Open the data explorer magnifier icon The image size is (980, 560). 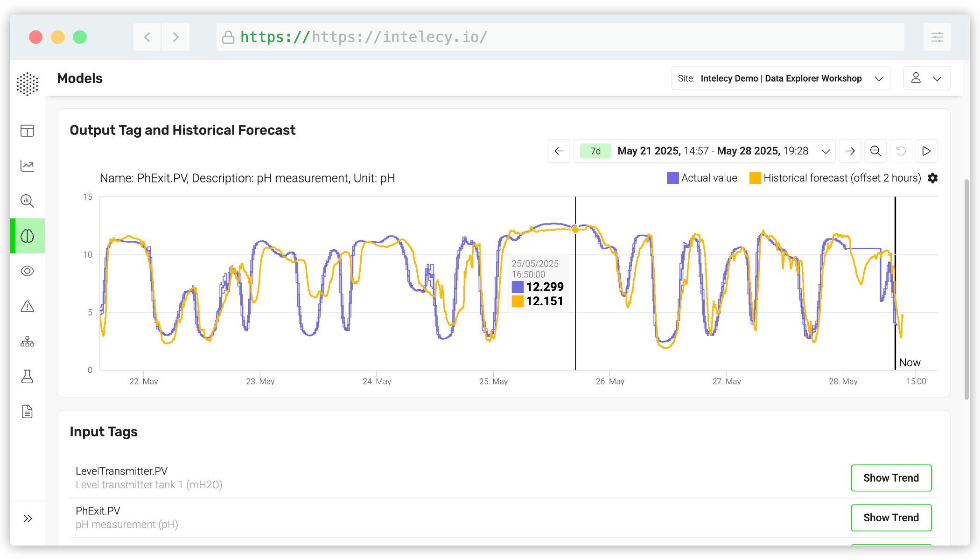click(28, 201)
